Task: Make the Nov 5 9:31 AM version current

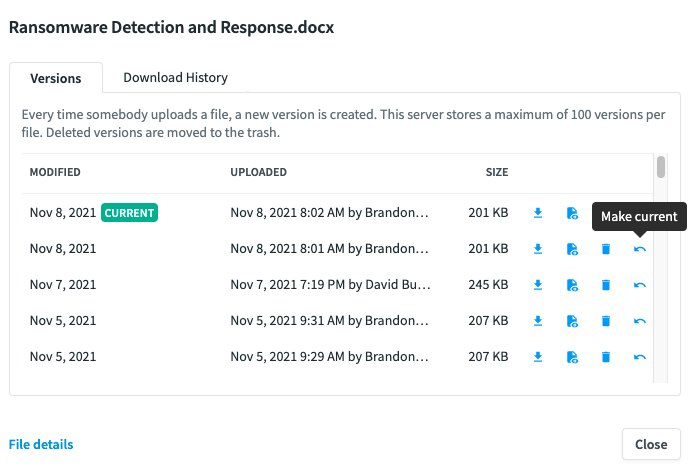Action: pos(640,321)
